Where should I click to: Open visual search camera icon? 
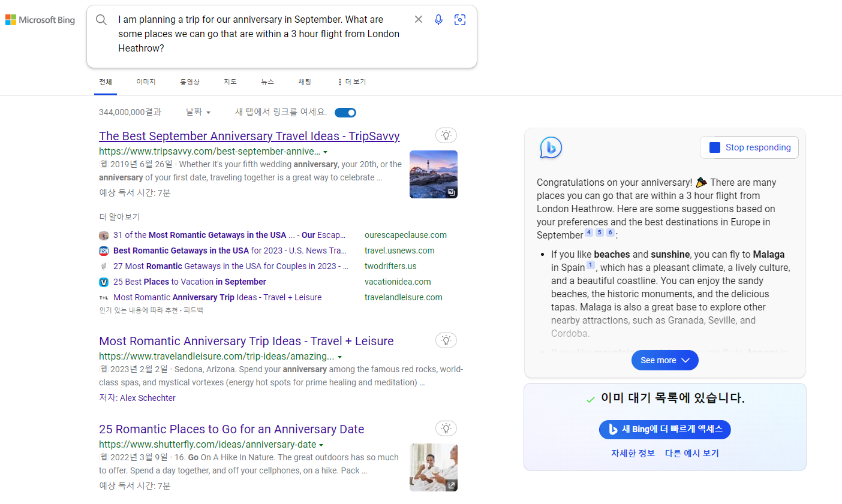tap(460, 20)
